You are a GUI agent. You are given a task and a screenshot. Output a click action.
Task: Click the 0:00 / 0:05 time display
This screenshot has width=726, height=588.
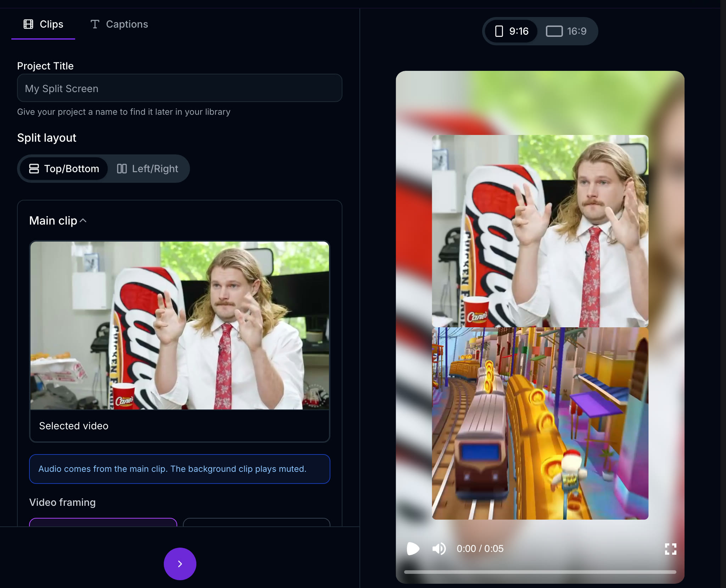(480, 549)
